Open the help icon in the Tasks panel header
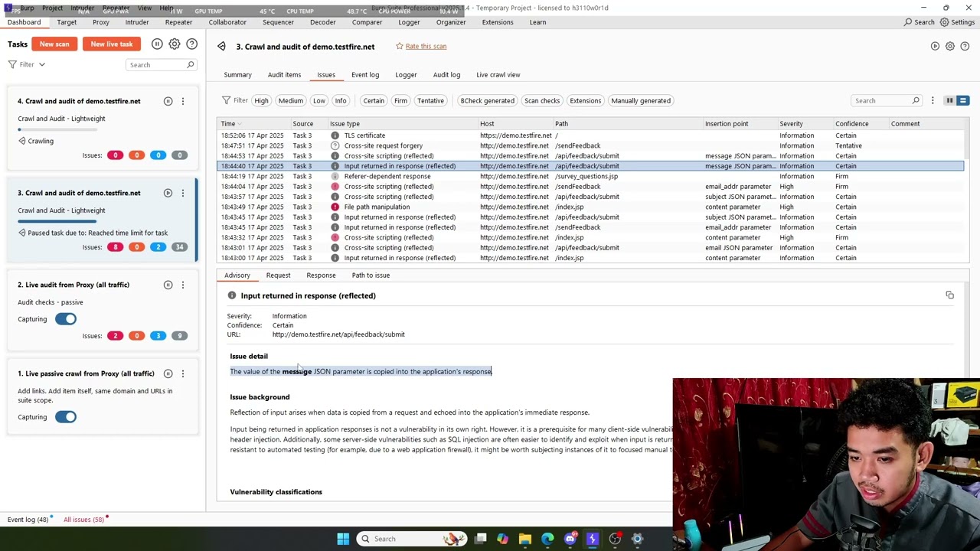 [x=192, y=44]
